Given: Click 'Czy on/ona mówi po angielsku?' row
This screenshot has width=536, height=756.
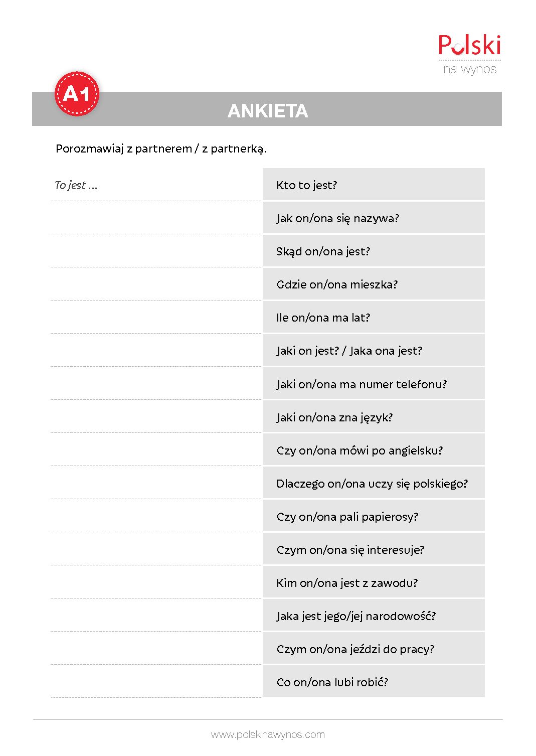Looking at the screenshot, I should point(374,449).
